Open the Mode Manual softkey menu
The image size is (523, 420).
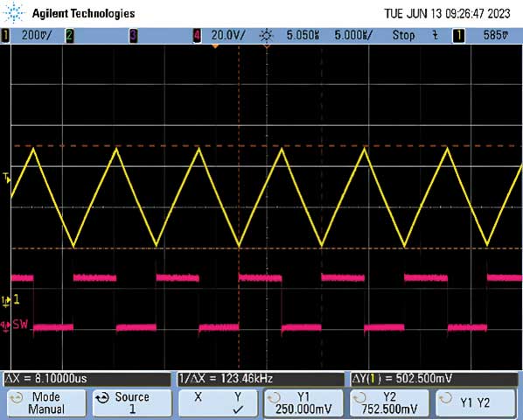46,402
